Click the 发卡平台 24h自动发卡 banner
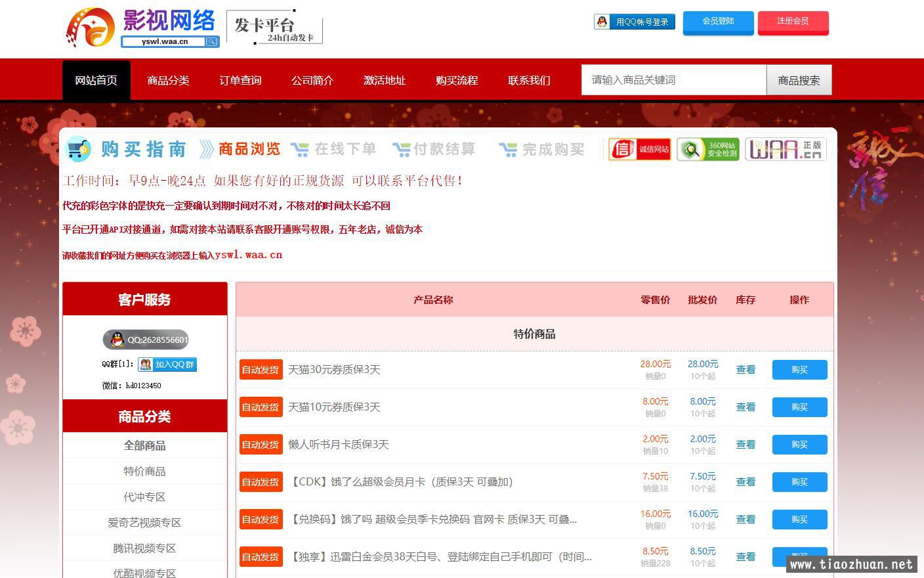The width and height of the screenshot is (924, 578). pos(274,28)
